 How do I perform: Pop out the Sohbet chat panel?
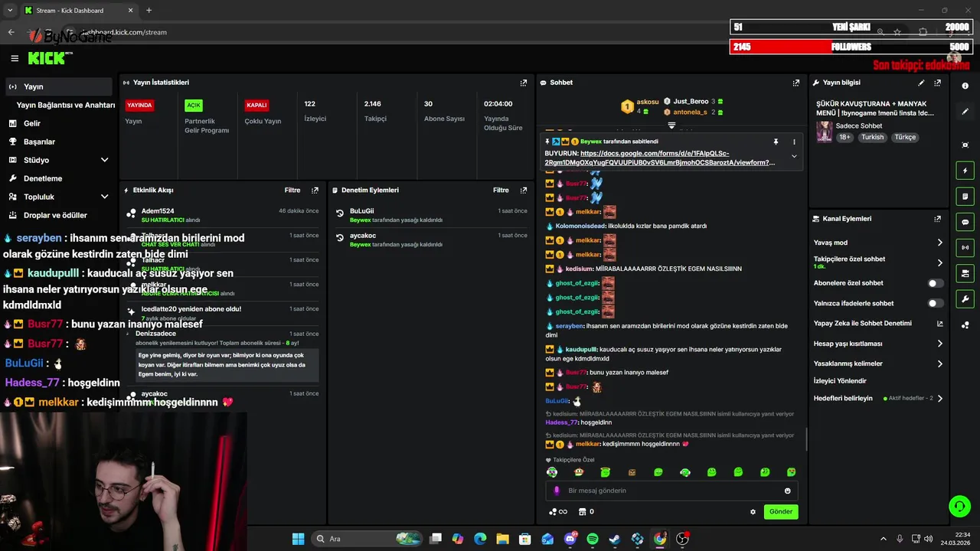pyautogui.click(x=796, y=83)
